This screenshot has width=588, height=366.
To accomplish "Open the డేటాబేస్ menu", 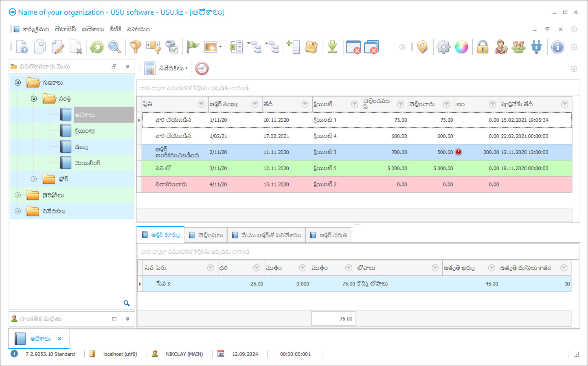I will tap(65, 29).
